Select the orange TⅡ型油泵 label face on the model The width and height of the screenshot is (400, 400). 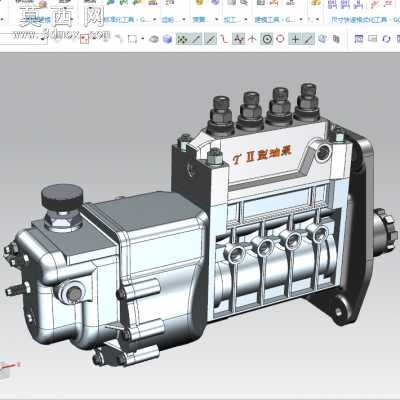[262, 155]
